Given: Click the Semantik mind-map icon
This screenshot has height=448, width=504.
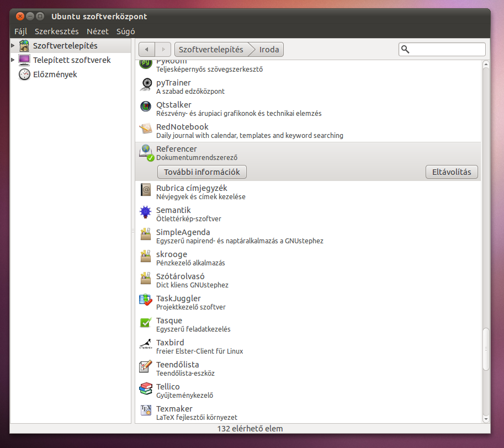Looking at the screenshot, I should (146, 212).
